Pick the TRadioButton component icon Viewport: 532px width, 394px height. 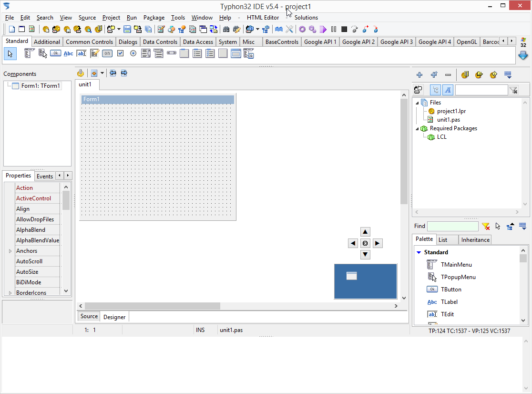click(x=133, y=53)
